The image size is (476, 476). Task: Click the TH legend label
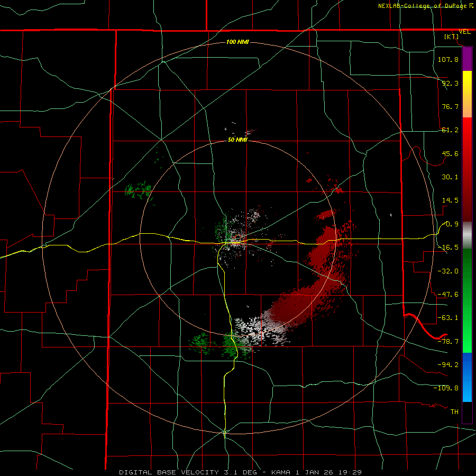pyautogui.click(x=454, y=412)
